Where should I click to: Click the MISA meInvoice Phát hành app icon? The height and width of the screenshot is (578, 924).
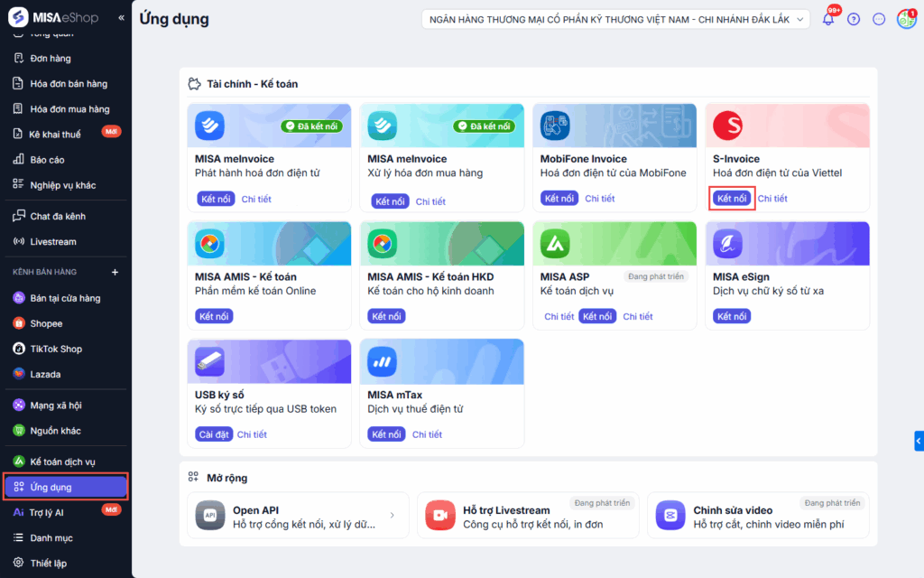pyautogui.click(x=209, y=126)
